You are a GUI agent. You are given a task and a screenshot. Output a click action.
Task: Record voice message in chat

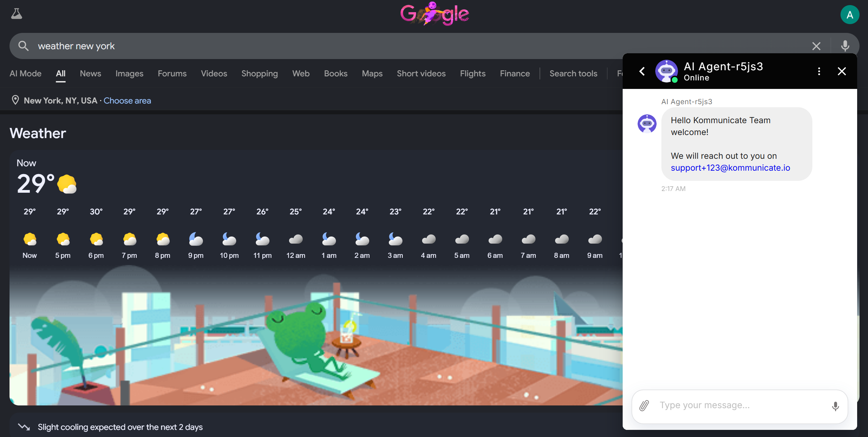coord(835,406)
